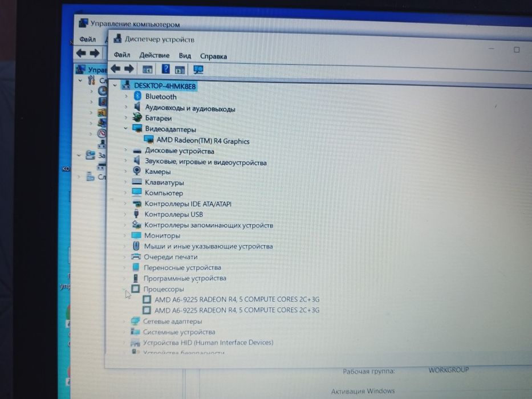Screen dimensions: 532x399
Task: Select the Процессоры chip icon
Action: [135, 289]
